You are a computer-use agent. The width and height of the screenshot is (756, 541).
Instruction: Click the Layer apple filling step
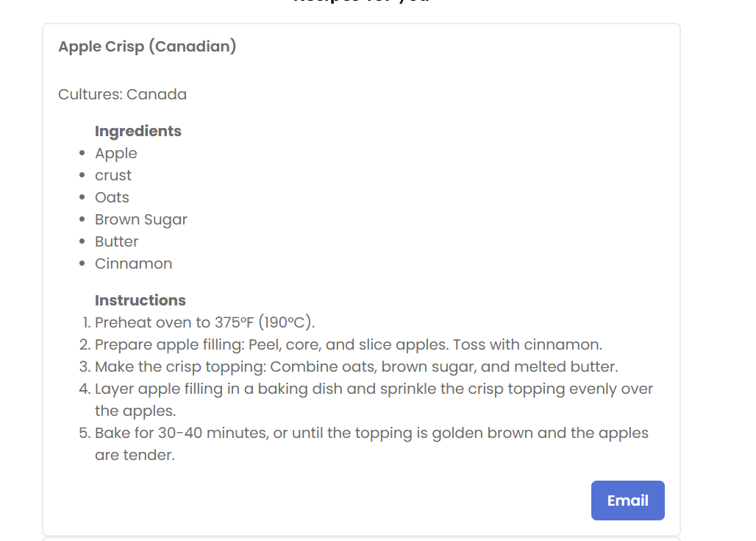(374, 400)
